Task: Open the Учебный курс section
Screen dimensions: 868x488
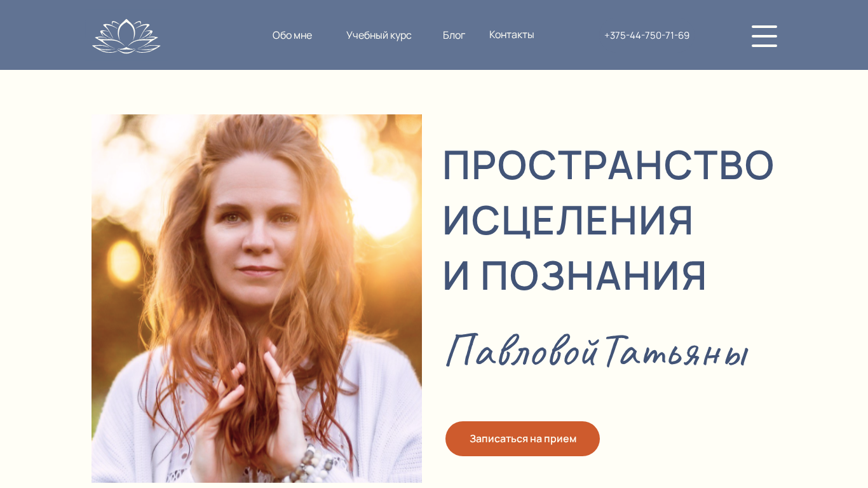Action: click(379, 35)
